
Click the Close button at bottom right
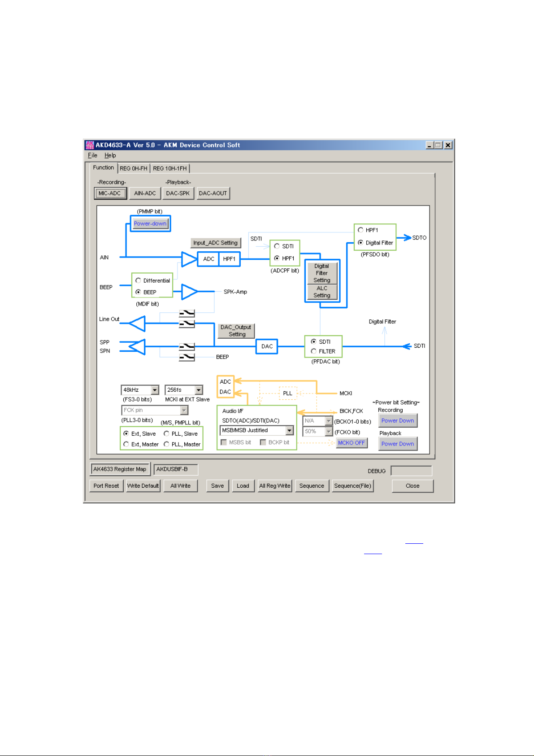(412, 486)
